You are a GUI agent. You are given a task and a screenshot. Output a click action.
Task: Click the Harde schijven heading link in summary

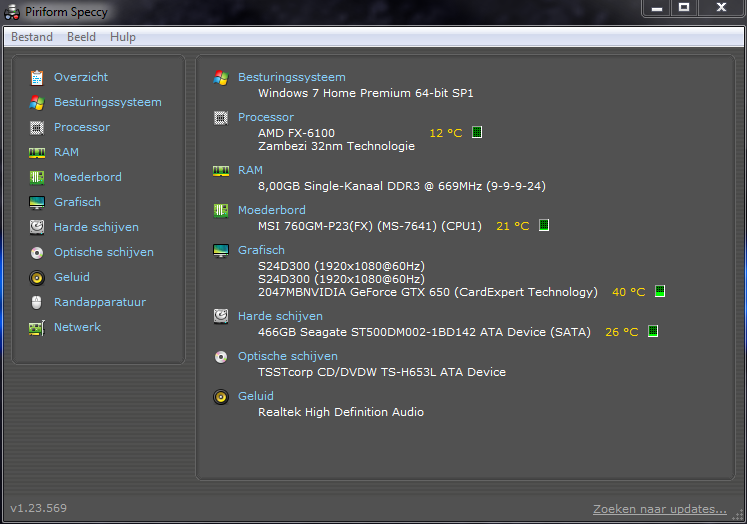(280, 316)
